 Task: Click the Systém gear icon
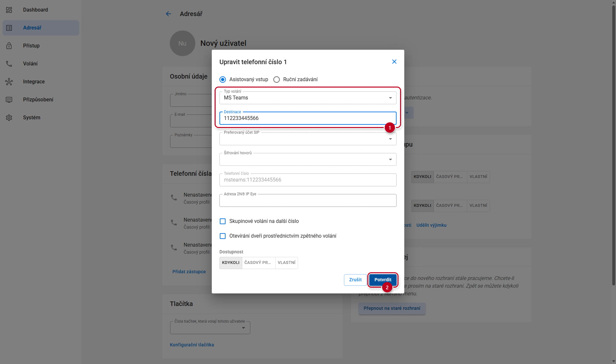(9, 118)
